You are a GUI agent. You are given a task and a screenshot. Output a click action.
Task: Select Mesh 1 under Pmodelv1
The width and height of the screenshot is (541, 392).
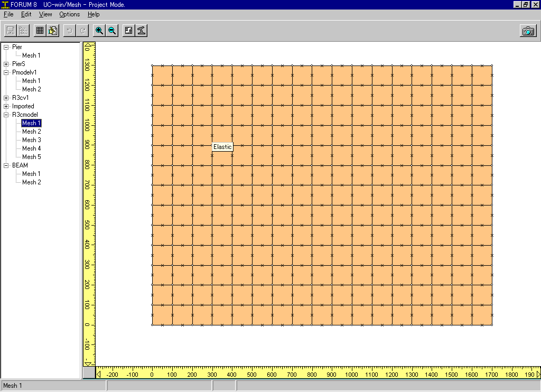31,81
